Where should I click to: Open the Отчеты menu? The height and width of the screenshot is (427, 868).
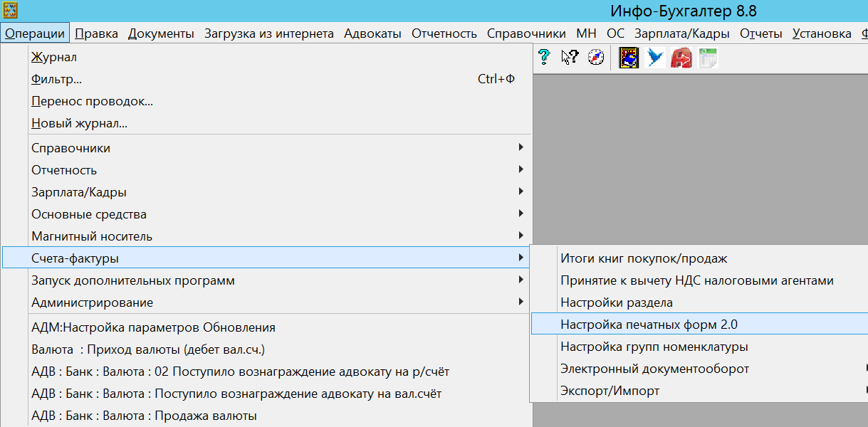(x=761, y=33)
